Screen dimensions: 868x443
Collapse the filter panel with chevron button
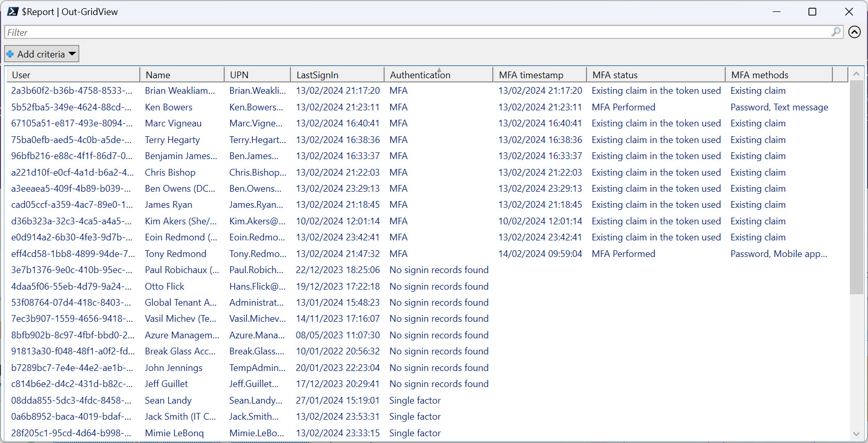[x=855, y=32]
